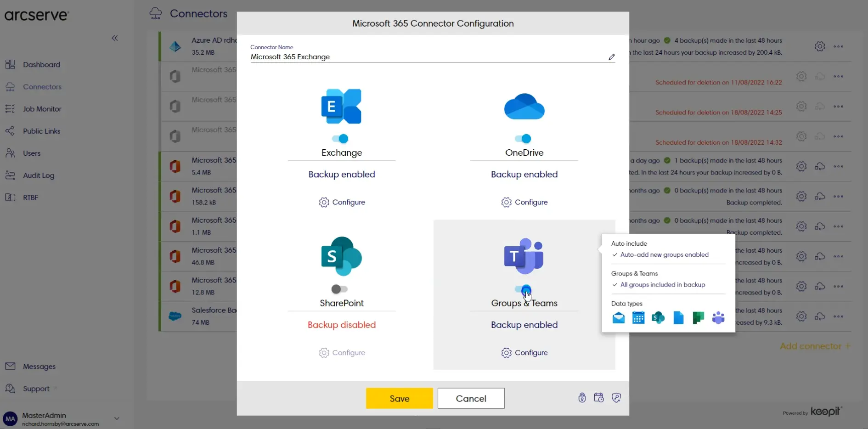Viewport: 868px width, 429px height.
Task: Configure the Groups & Teams backup
Action: [x=524, y=353]
